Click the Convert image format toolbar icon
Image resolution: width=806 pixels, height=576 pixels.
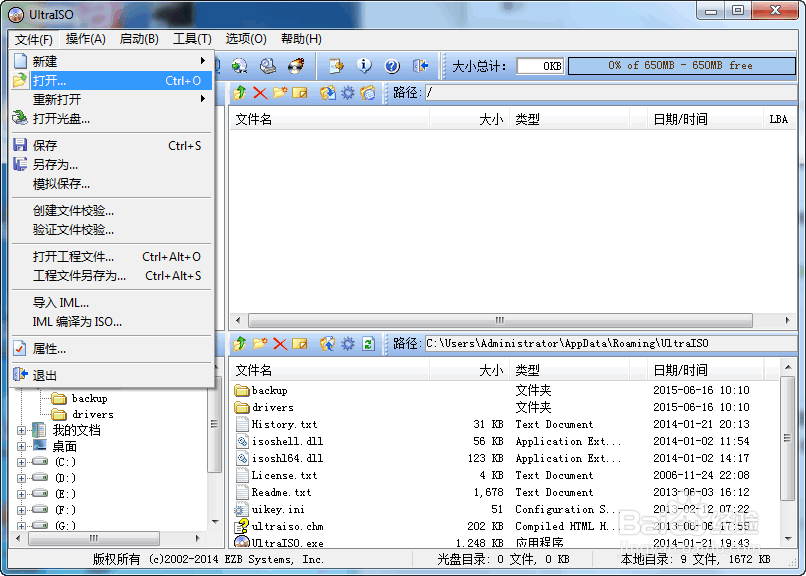(x=239, y=66)
